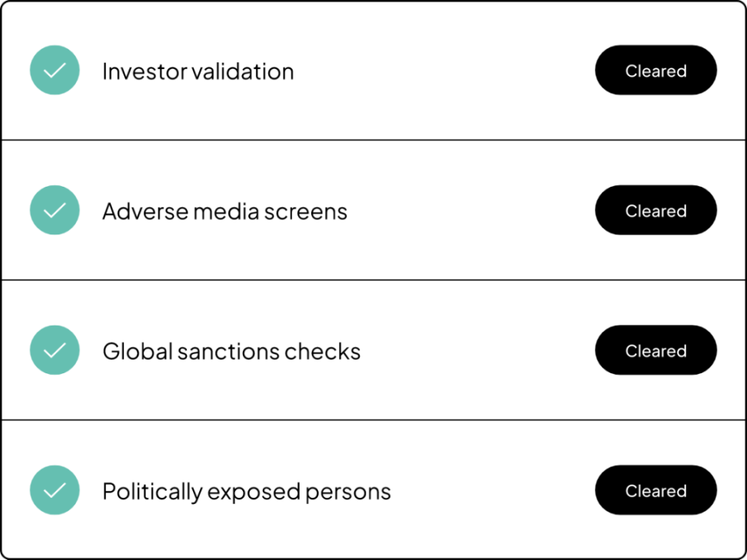Click divider line below Investor validation row

tap(373, 140)
